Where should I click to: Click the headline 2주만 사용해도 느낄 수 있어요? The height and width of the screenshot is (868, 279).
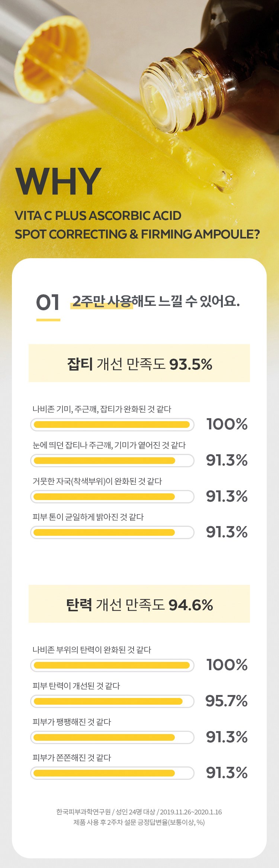156,301
